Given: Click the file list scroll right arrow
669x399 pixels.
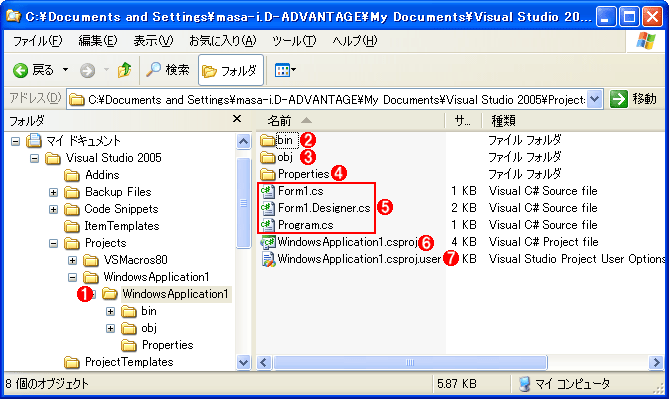Looking at the screenshot, I should [655, 363].
